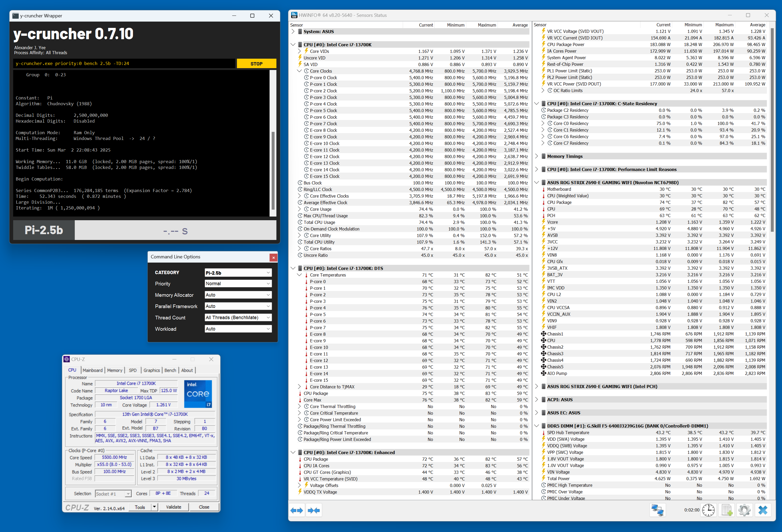Switch to the CPU-Z Graphics tab
Image resolution: width=782 pixels, height=532 pixels.
[152, 370]
